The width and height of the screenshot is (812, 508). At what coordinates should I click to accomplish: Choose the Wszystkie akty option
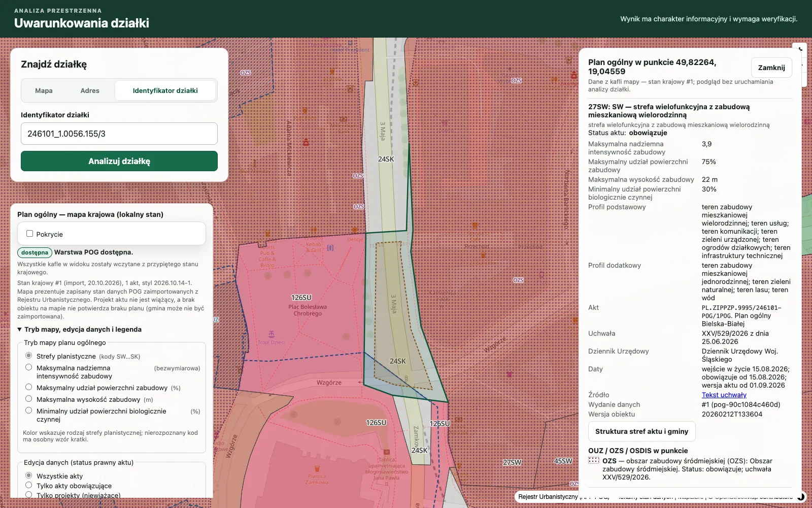click(29, 475)
